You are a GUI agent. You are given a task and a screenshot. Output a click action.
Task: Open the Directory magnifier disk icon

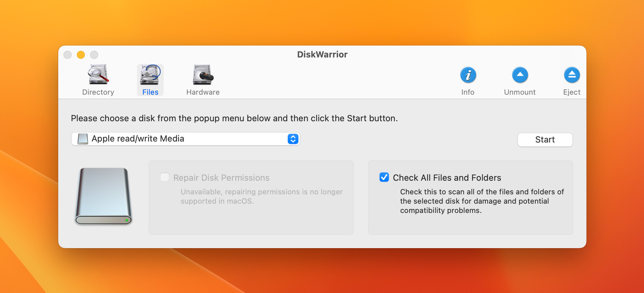click(x=98, y=74)
